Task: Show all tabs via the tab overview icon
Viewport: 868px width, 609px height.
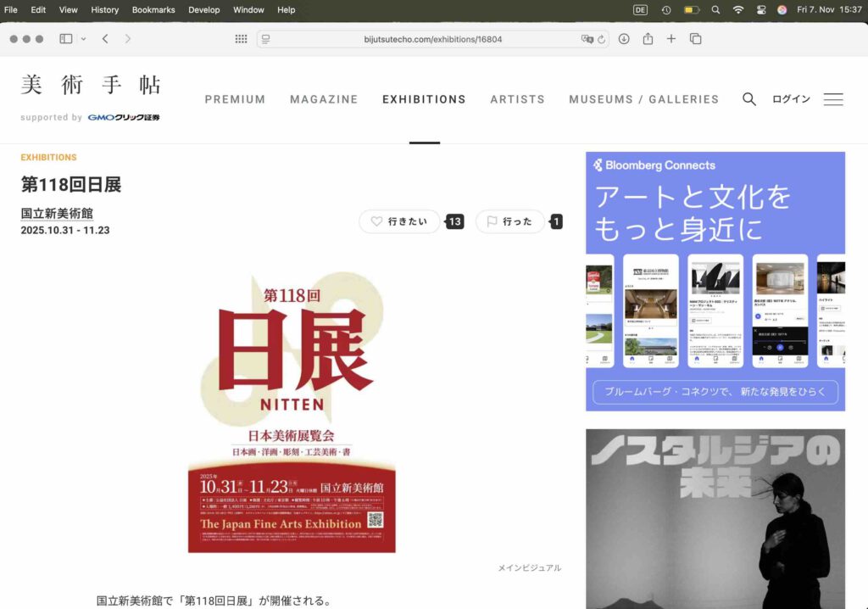Action: [x=695, y=39]
